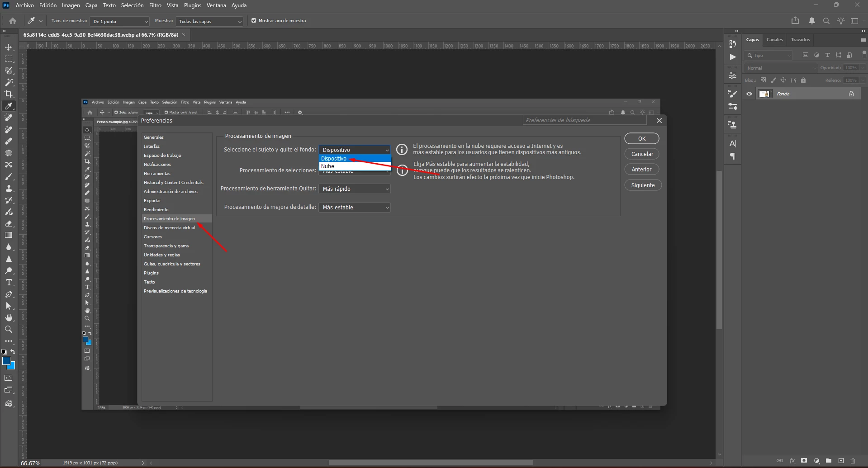Select the Eraser tool in main toolbar
Screen dimensions: 868x468
(x=9, y=223)
